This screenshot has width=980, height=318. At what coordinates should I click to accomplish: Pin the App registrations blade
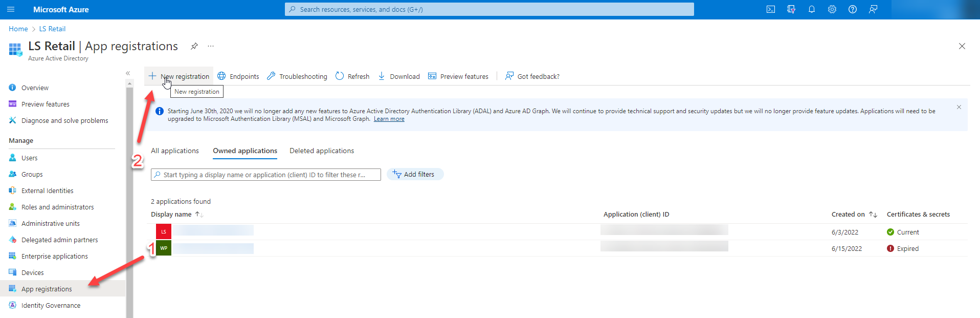pos(194,46)
